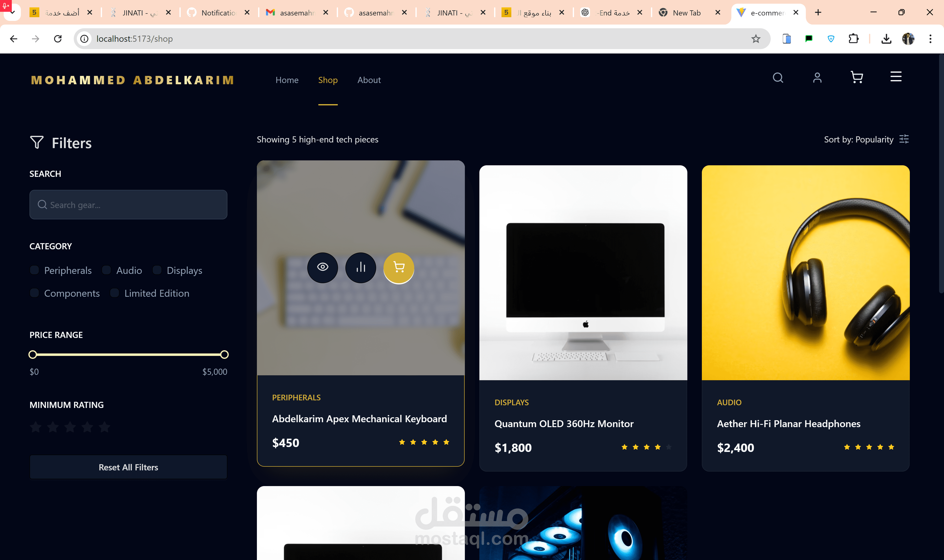Image resolution: width=944 pixels, height=560 pixels.
Task: Open the MOHAMMED ABDELKARIM logo link
Action: [x=133, y=80]
